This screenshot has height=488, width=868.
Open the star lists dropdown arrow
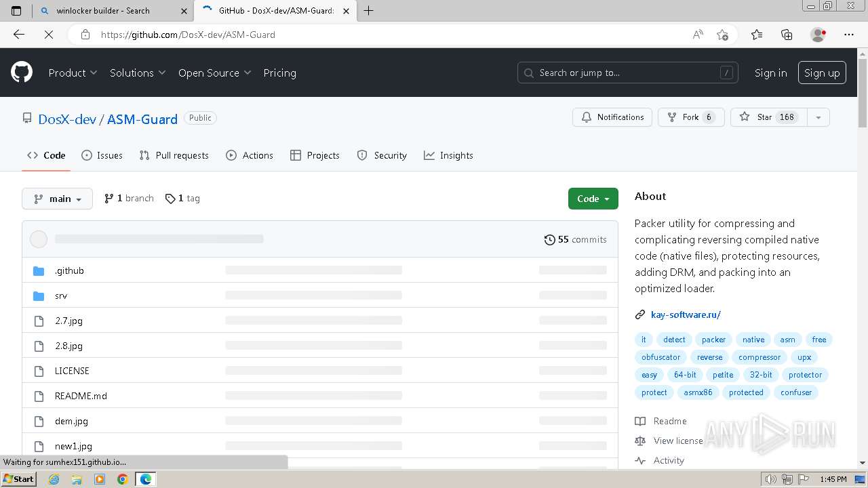[818, 117]
